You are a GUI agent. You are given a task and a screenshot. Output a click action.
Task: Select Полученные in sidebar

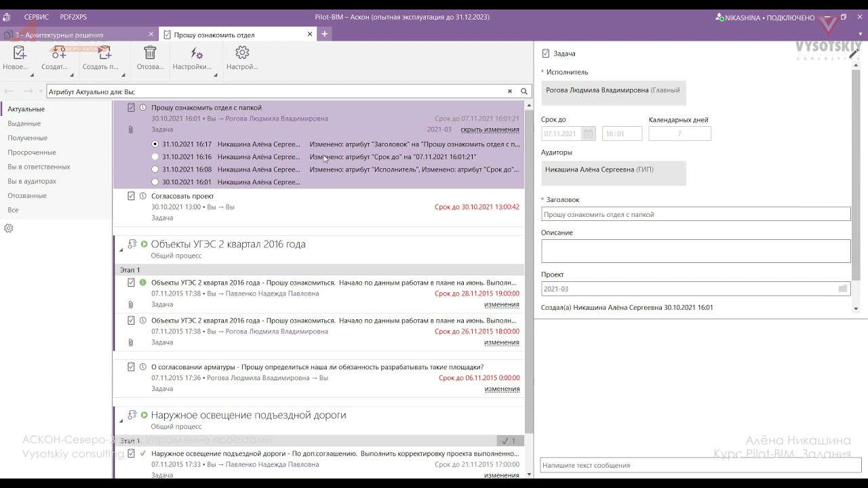pyautogui.click(x=27, y=138)
